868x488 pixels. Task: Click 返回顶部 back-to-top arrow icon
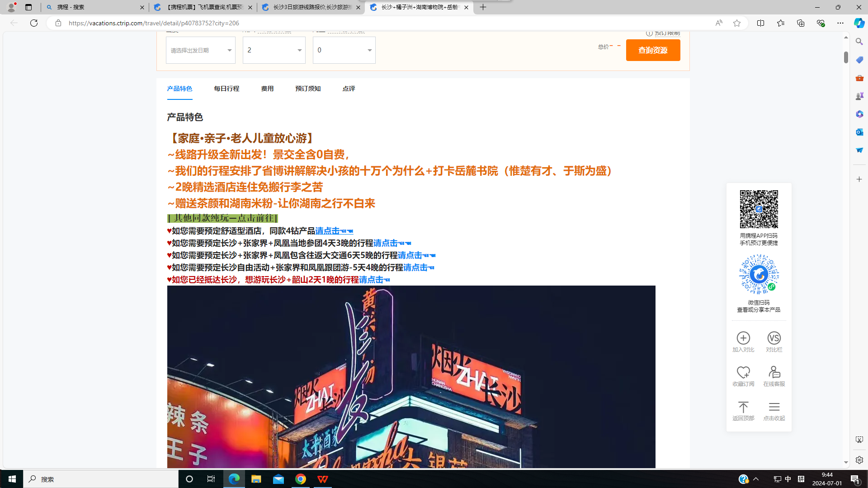coord(743,407)
